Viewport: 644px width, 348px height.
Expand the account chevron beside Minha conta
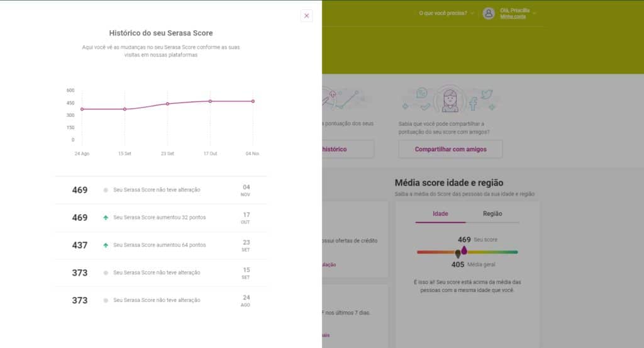tap(535, 14)
